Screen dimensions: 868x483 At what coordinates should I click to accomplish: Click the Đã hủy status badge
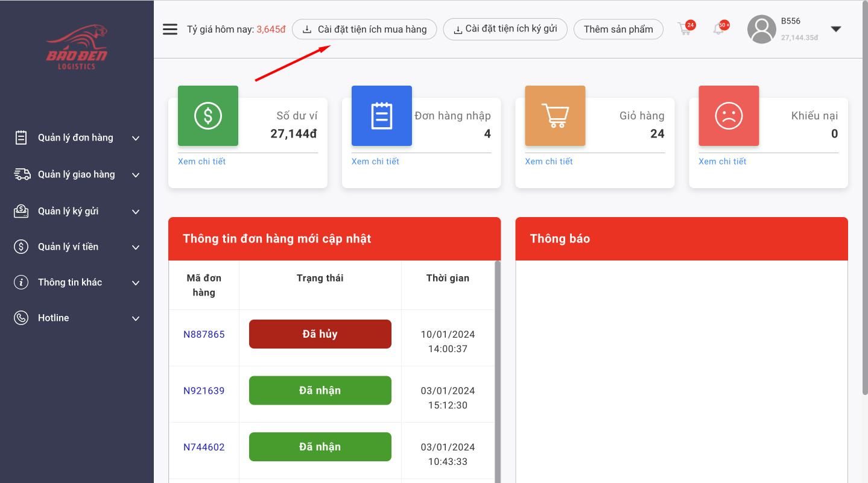tap(320, 334)
